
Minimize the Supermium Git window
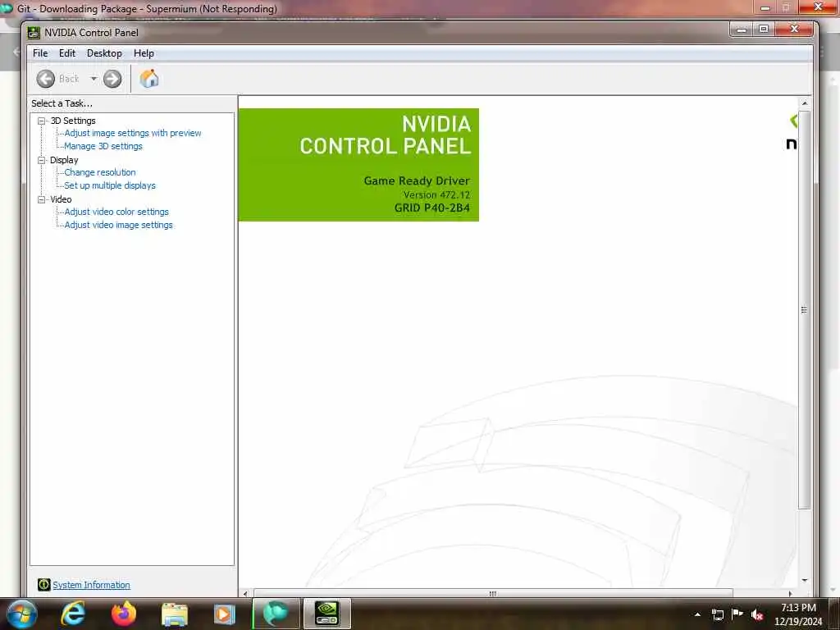[765, 7]
